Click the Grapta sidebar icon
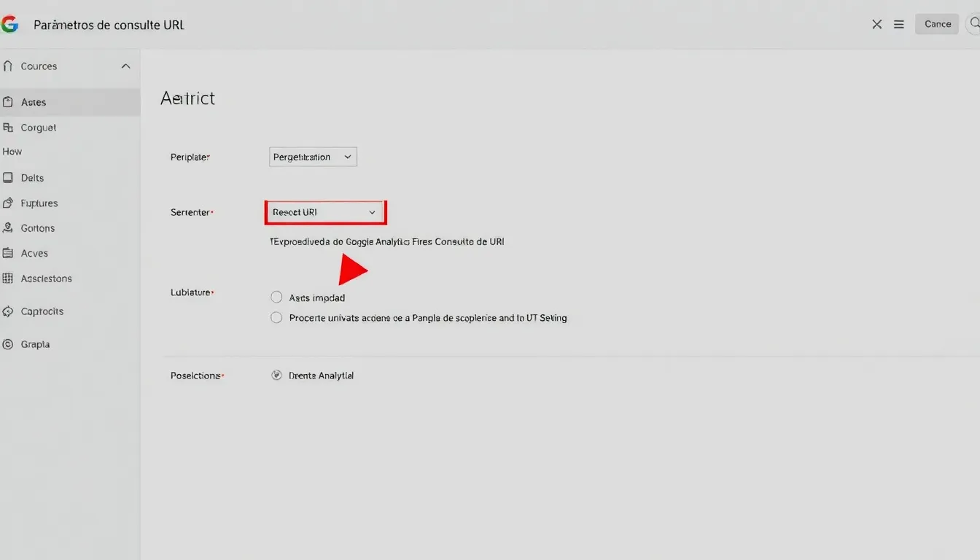 click(8, 344)
